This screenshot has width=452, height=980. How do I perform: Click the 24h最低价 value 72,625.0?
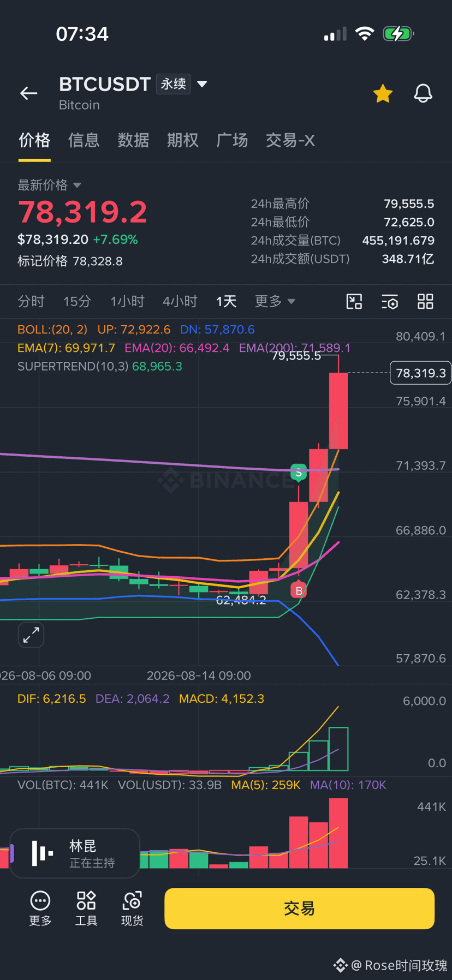tap(409, 222)
